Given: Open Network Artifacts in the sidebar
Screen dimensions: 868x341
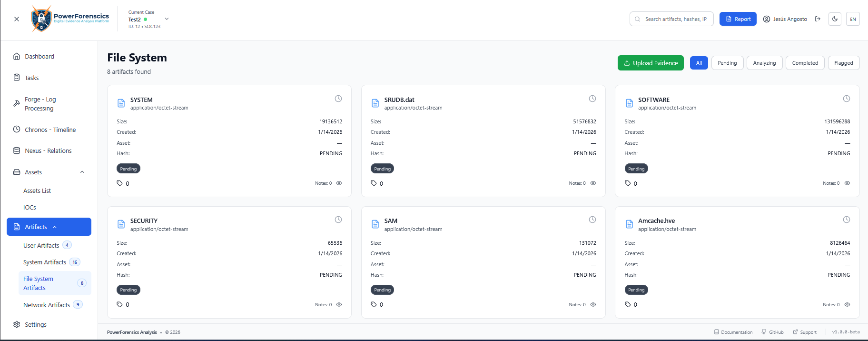Looking at the screenshot, I should click(47, 305).
